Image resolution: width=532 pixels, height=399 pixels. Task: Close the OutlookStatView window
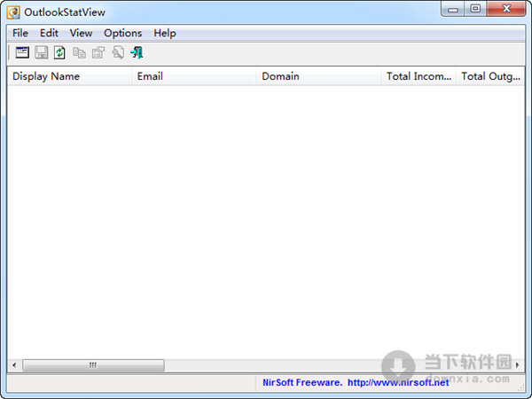[x=506, y=9]
